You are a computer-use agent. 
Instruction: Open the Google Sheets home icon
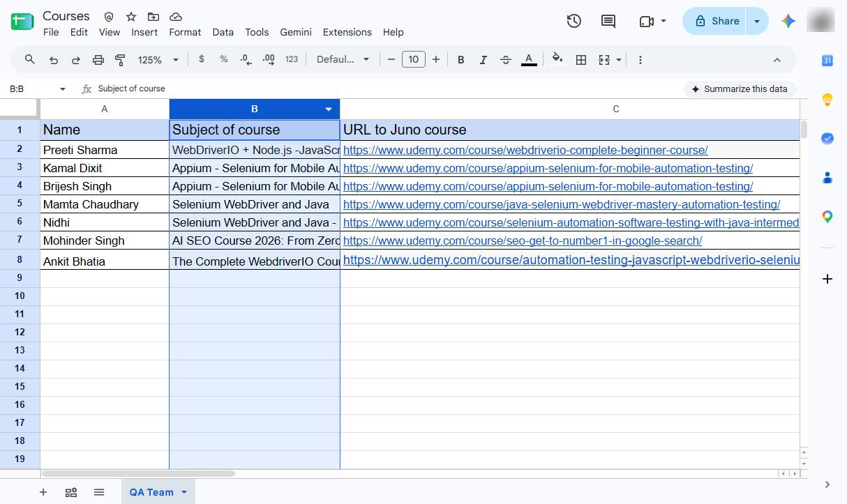pos(22,22)
